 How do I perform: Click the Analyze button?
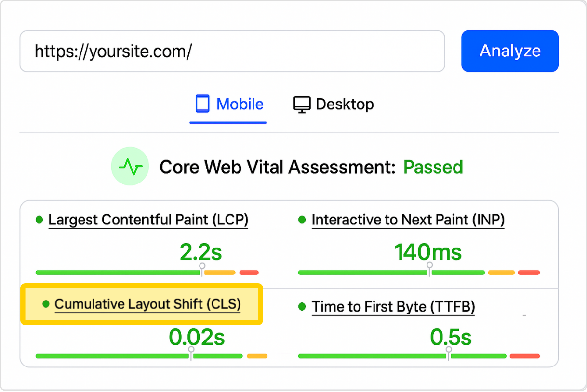pyautogui.click(x=509, y=51)
